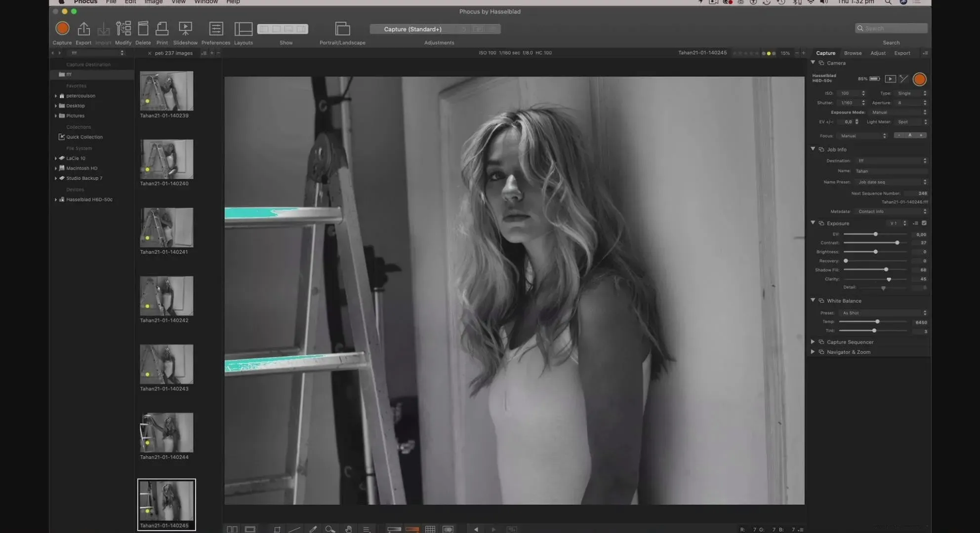980x533 pixels.
Task: Start the Slideshow from toolbar
Action: coord(185,29)
